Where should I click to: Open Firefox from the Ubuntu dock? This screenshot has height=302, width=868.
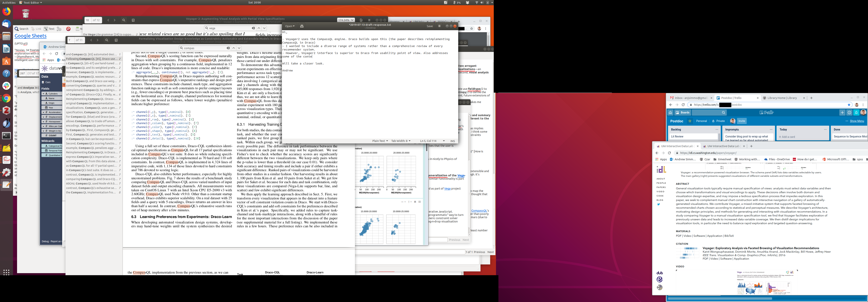(6, 11)
